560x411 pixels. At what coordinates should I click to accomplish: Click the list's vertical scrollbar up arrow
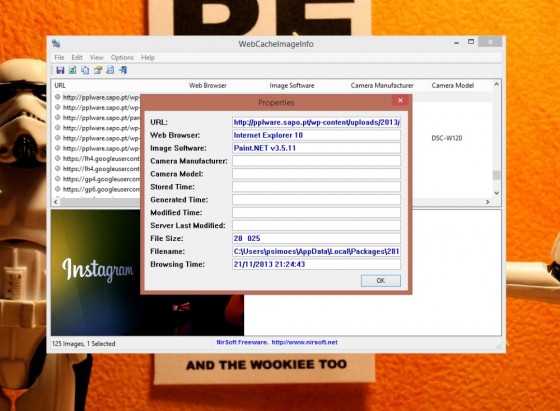pos(496,84)
